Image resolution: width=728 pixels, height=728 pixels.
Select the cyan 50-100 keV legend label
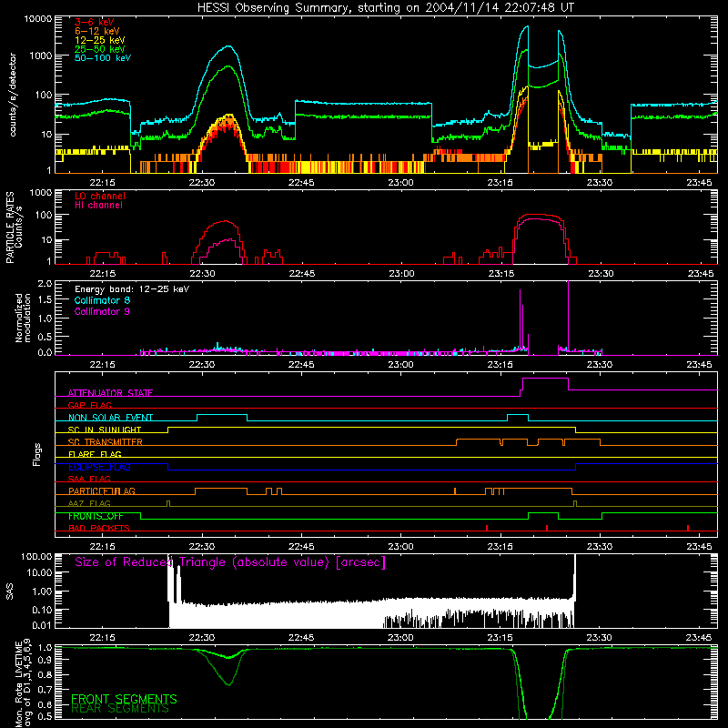click(x=103, y=57)
